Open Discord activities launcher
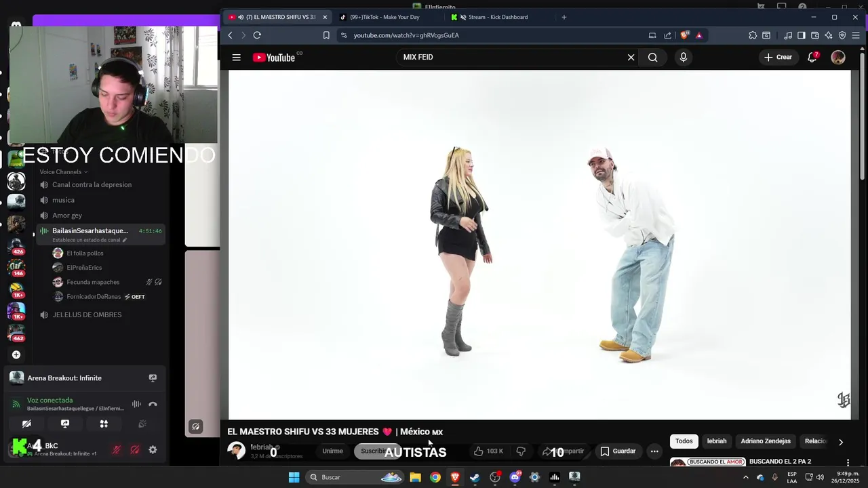868x488 pixels. click(104, 424)
